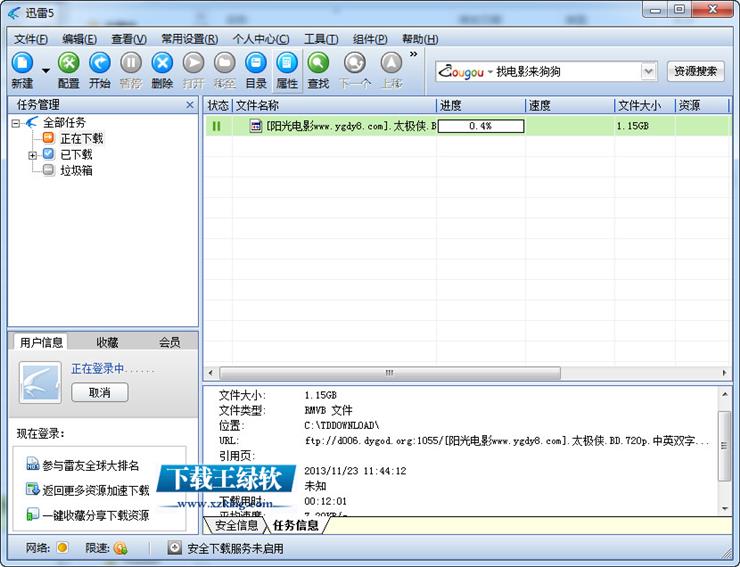Select 已下载 in the task tree
Image resolution: width=740 pixels, height=567 pixels.
pyautogui.click(x=76, y=154)
